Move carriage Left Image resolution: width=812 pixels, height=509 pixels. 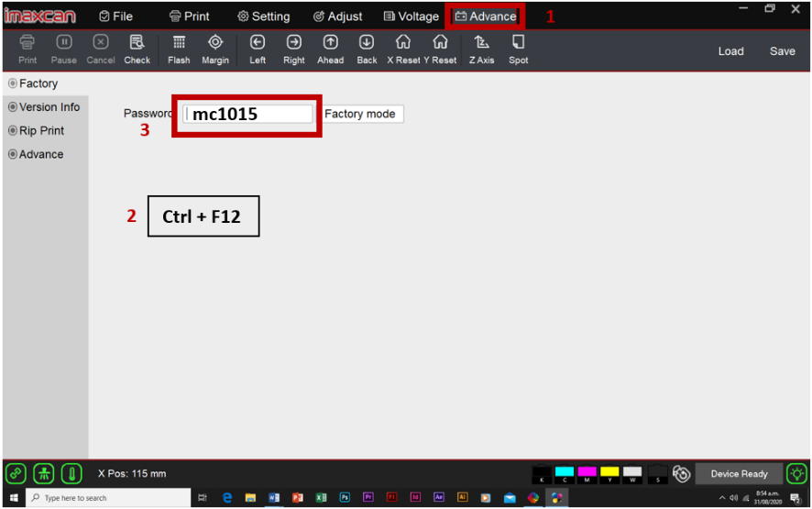coord(258,50)
